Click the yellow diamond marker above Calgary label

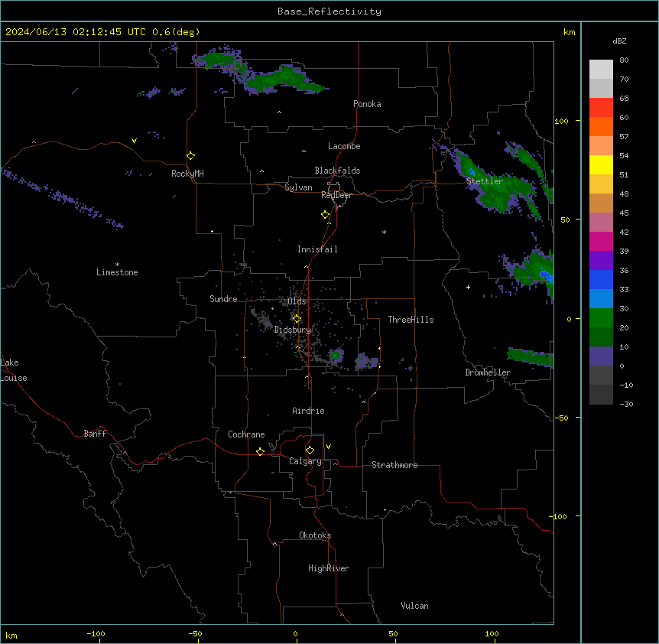pyautogui.click(x=310, y=450)
